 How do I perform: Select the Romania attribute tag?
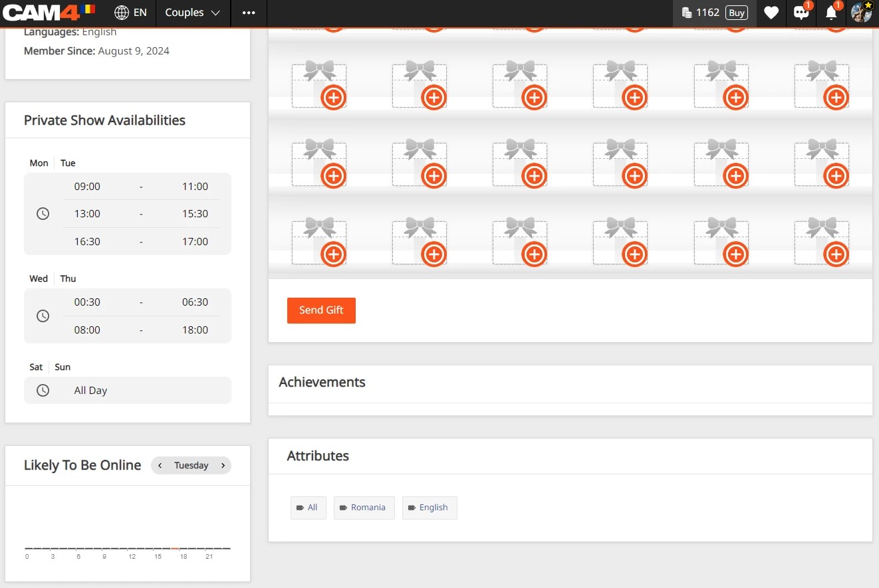pyautogui.click(x=364, y=508)
